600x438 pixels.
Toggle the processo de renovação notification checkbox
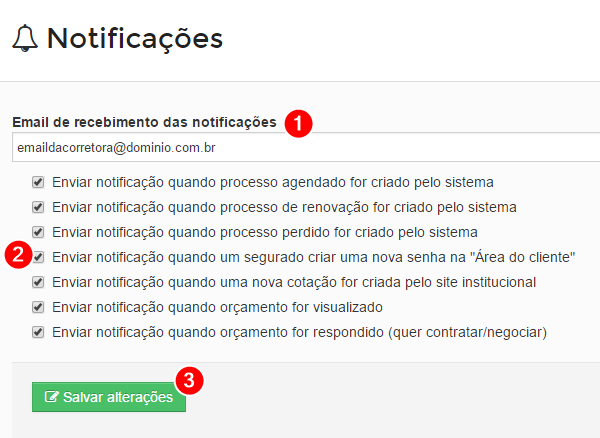(x=38, y=207)
